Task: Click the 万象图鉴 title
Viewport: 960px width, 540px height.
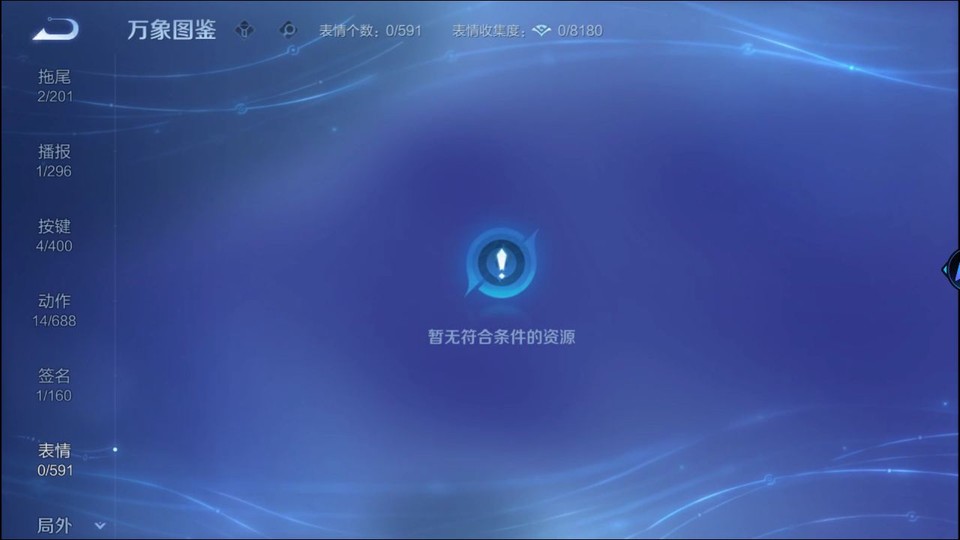Action: [x=171, y=29]
